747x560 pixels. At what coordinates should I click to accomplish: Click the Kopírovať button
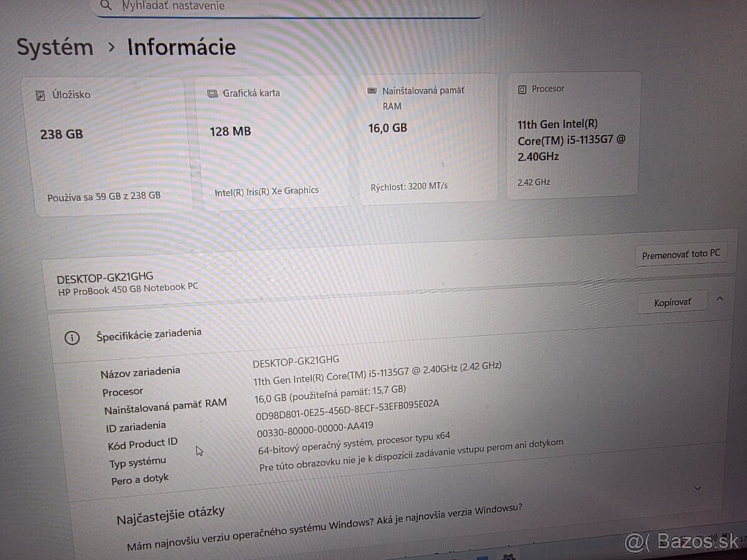[671, 301]
